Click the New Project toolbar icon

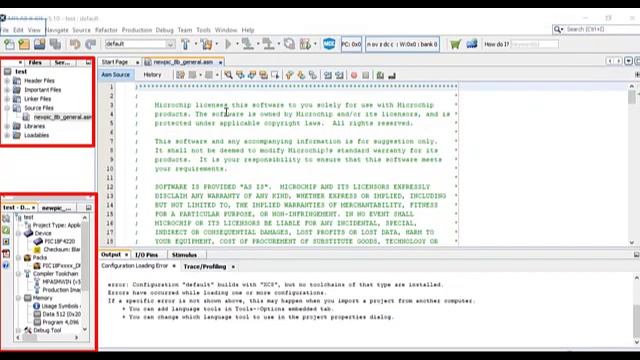(x=24, y=44)
